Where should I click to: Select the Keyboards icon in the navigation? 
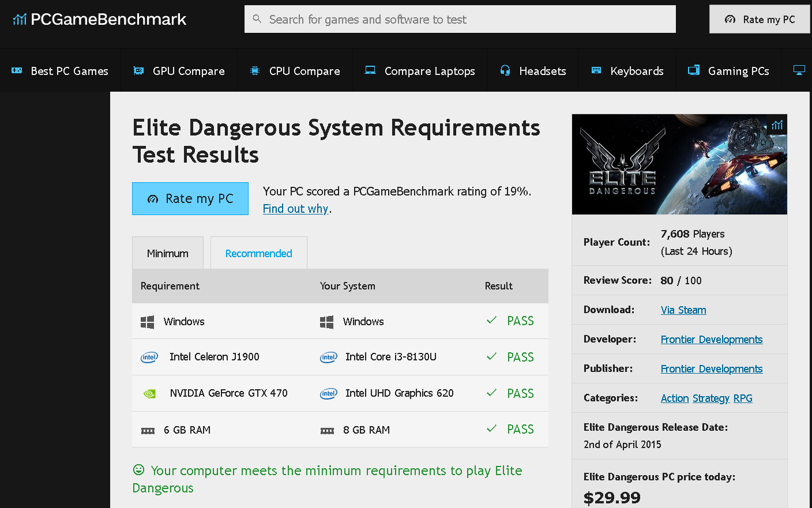coord(595,70)
